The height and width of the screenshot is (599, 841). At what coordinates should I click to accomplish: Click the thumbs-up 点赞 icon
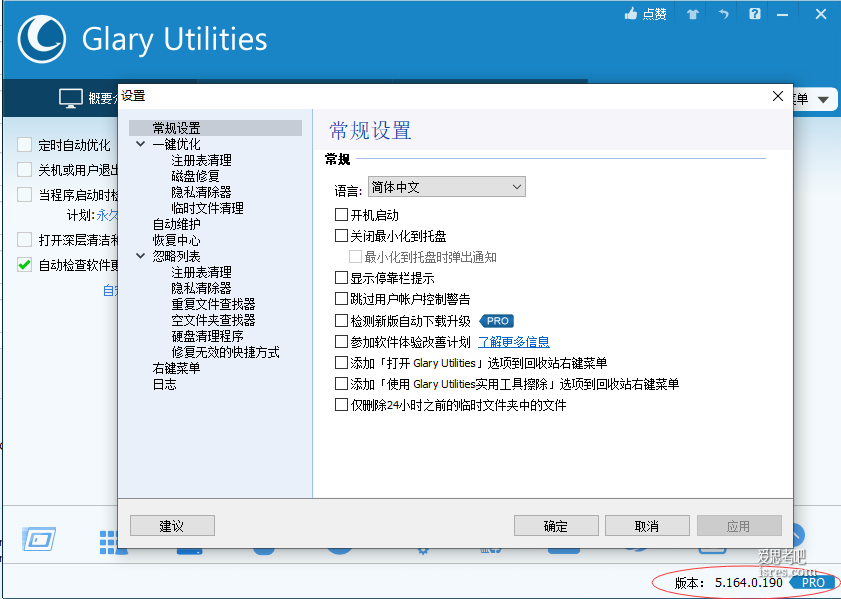(630, 14)
